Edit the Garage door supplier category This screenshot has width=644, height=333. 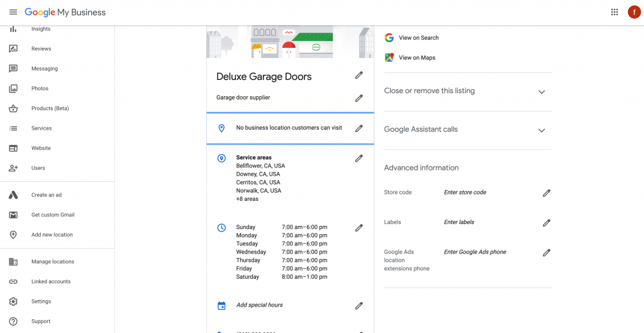359,98
